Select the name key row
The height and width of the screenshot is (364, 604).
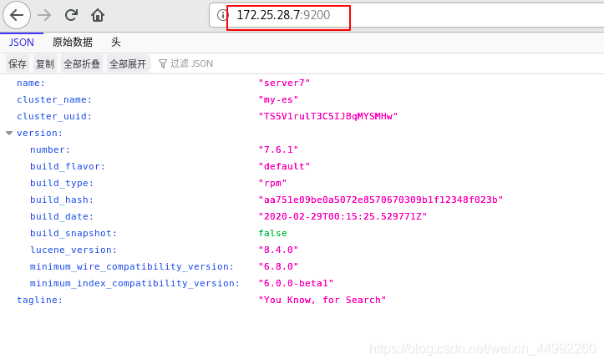point(31,83)
